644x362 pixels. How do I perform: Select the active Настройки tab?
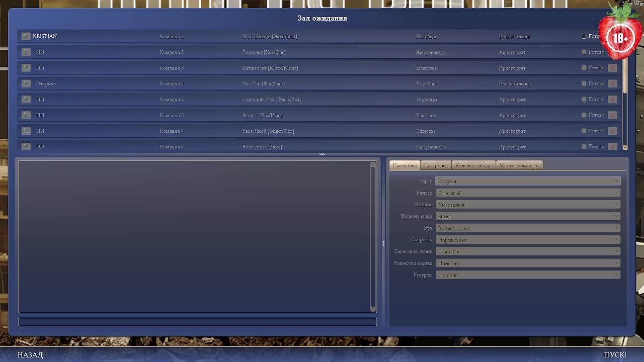click(405, 165)
